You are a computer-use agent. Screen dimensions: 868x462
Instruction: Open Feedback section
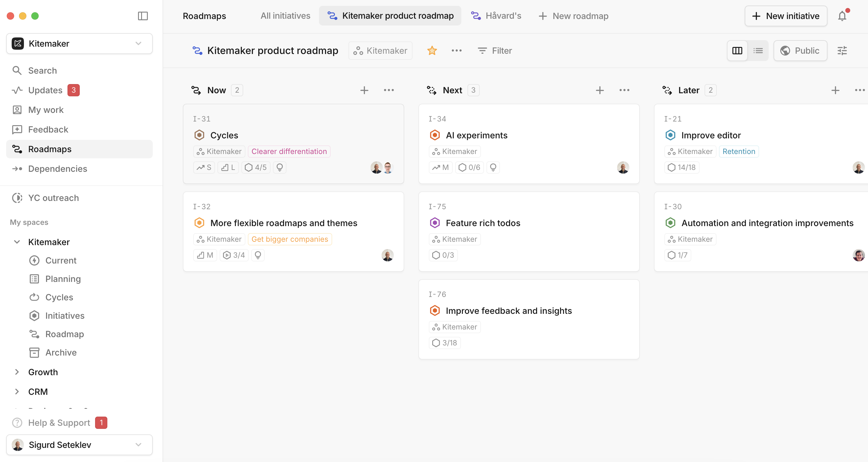click(79, 129)
